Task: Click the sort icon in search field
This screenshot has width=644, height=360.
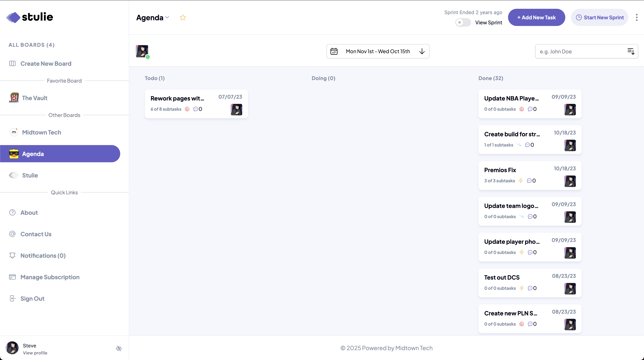Action: 631,51
